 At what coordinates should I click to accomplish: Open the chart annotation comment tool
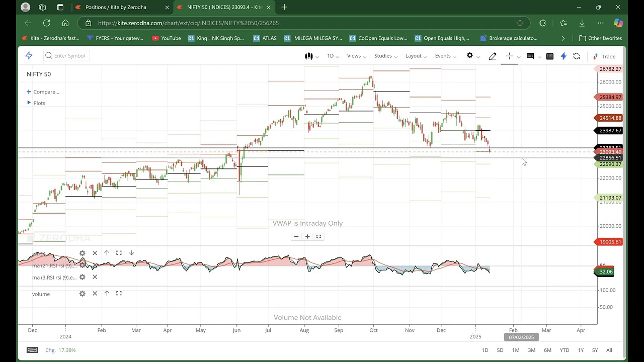[x=530, y=56]
